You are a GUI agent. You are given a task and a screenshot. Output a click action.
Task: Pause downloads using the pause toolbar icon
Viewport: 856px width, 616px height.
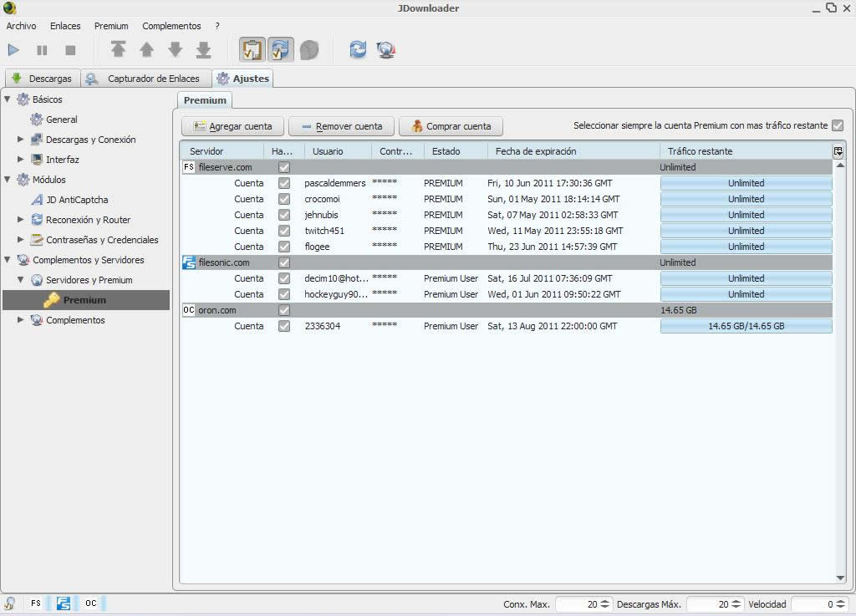tap(42, 50)
